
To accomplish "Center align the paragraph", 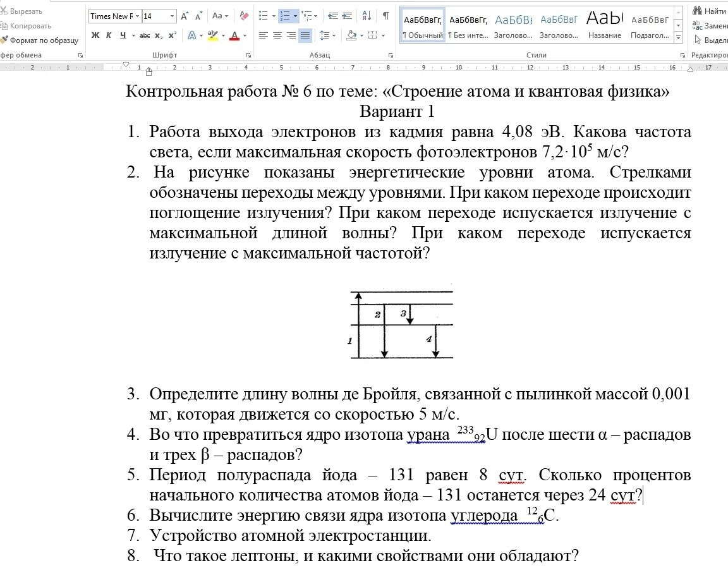I will point(277,35).
